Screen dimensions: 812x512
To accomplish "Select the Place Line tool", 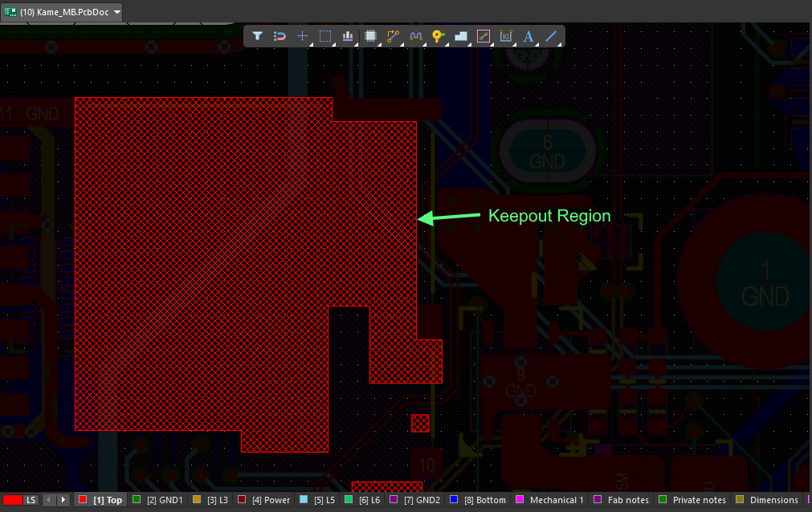I will click(551, 36).
